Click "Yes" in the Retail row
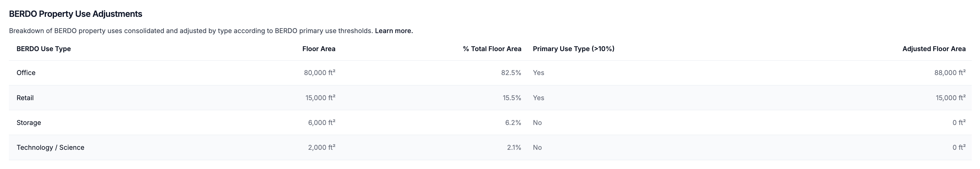The image size is (980, 169). click(538, 97)
